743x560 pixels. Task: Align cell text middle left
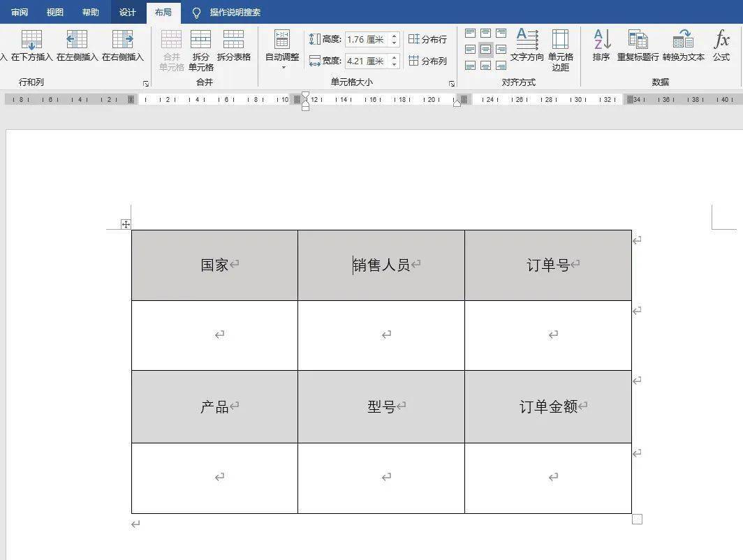(x=470, y=50)
